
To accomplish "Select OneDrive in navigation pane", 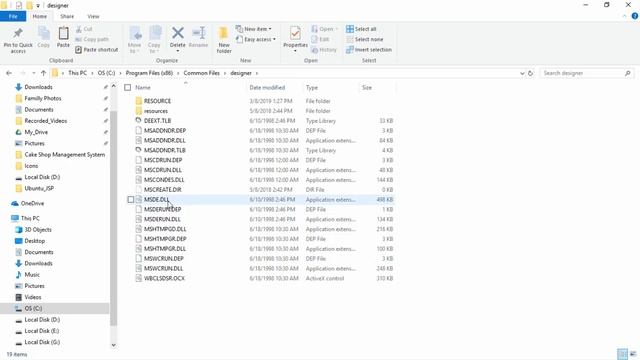I will [32, 203].
